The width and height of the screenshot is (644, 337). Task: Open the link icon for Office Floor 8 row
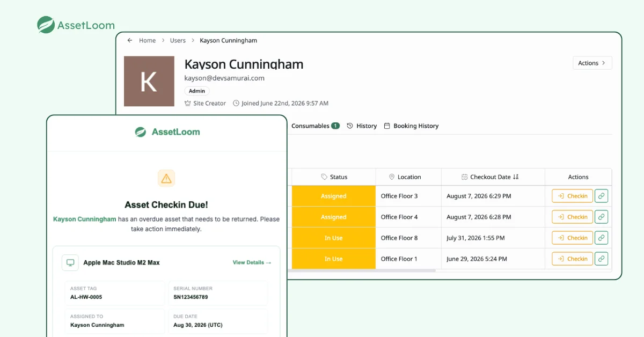602,238
